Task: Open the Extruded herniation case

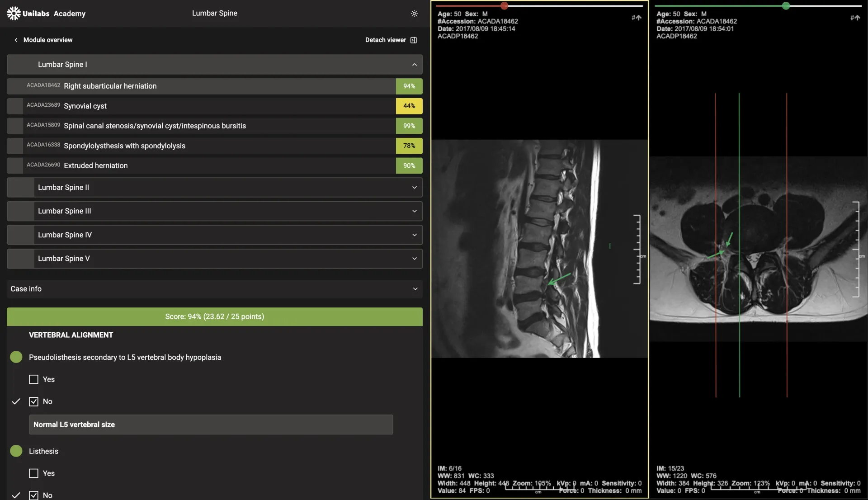Action: (95, 166)
